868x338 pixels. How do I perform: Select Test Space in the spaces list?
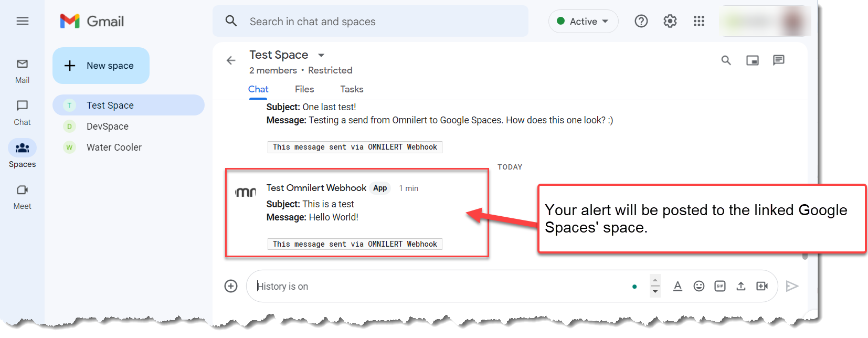pos(129,105)
